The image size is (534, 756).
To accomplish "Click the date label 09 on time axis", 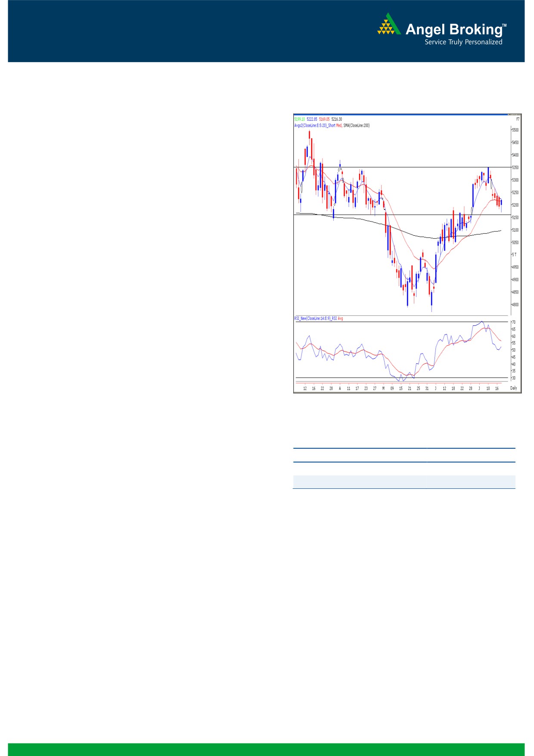I will (x=392, y=388).
